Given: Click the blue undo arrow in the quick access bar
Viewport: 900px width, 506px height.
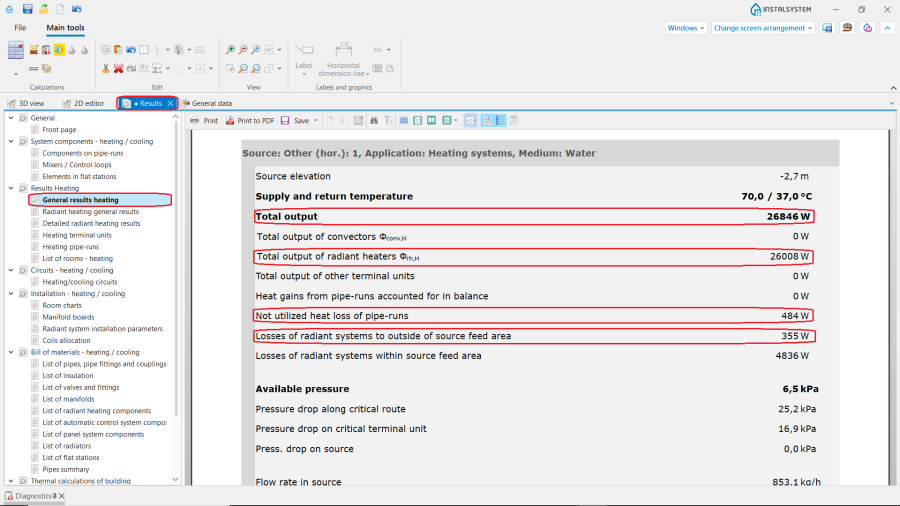Looking at the screenshot, I should pyautogui.click(x=76, y=9).
